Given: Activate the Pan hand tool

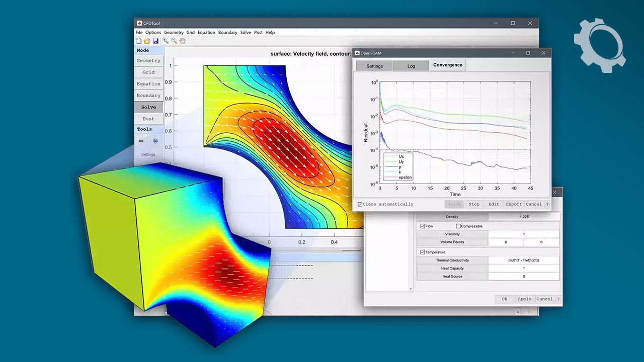Looking at the screenshot, I should pos(183,41).
